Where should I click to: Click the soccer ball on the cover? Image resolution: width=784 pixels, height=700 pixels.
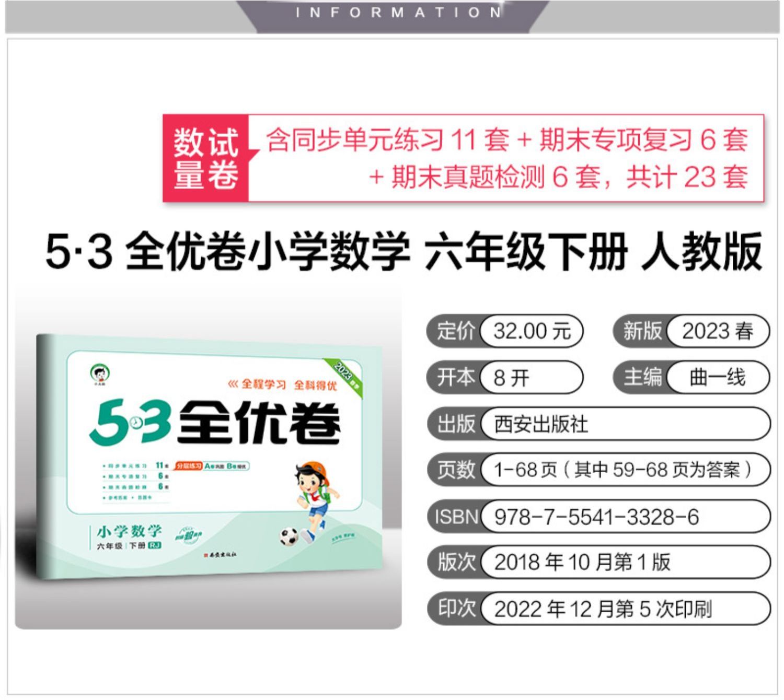(289, 537)
